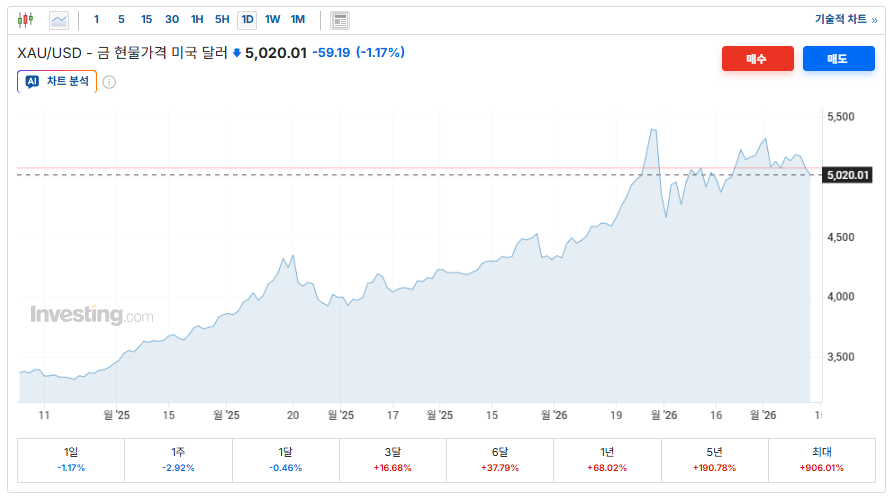893x501 pixels.
Task: Select the 1일 performance range tab
Action: coord(71,459)
